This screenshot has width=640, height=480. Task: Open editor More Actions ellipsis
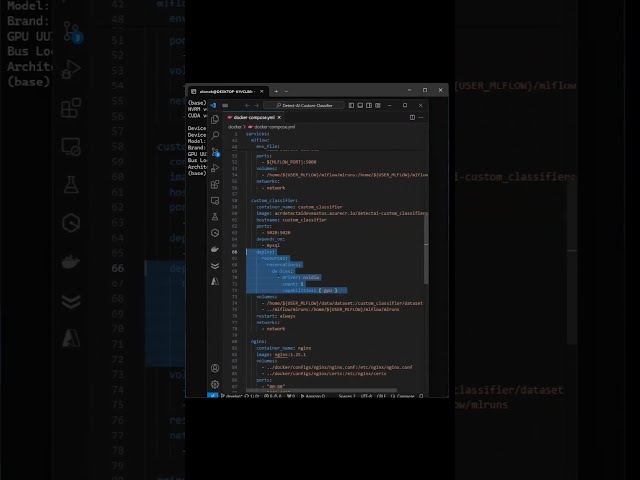click(421, 118)
